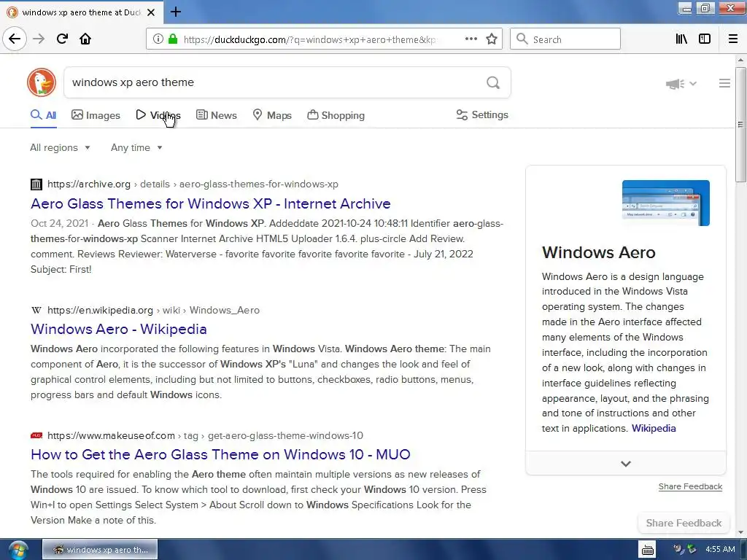Reload the current page

point(62,39)
